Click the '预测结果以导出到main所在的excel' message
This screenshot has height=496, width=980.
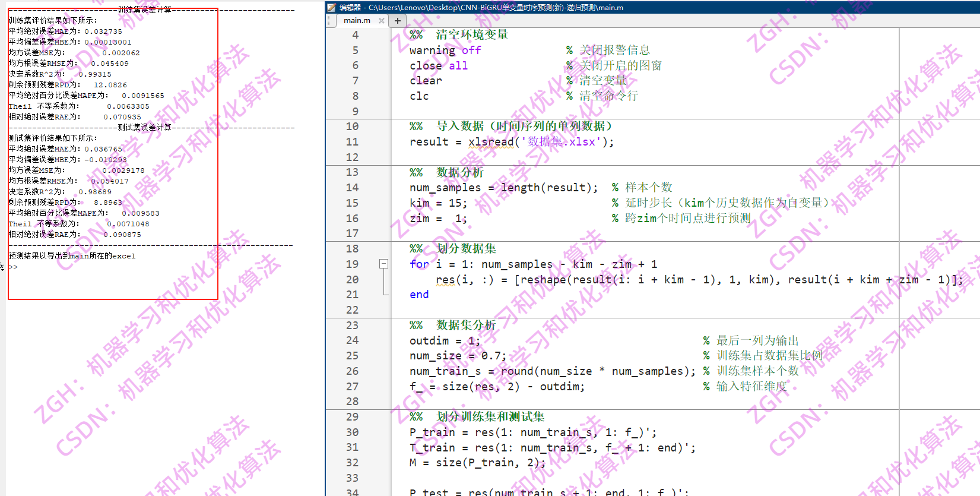pos(72,256)
